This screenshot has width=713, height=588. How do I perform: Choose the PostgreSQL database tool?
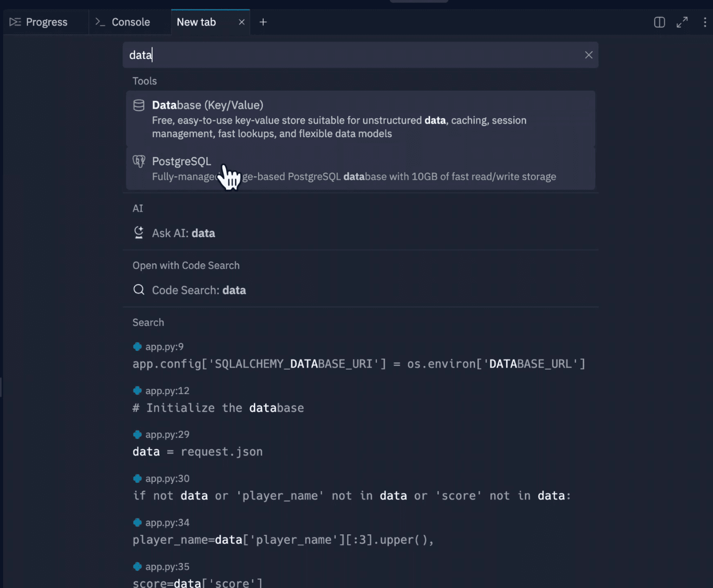pos(360,168)
